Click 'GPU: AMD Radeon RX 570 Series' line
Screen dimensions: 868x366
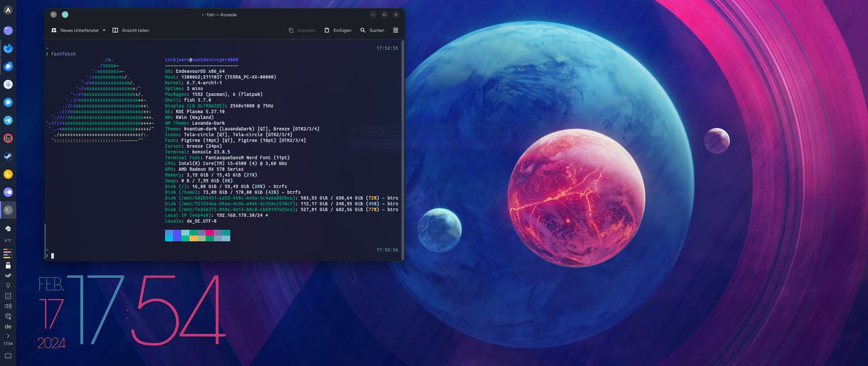(x=204, y=169)
